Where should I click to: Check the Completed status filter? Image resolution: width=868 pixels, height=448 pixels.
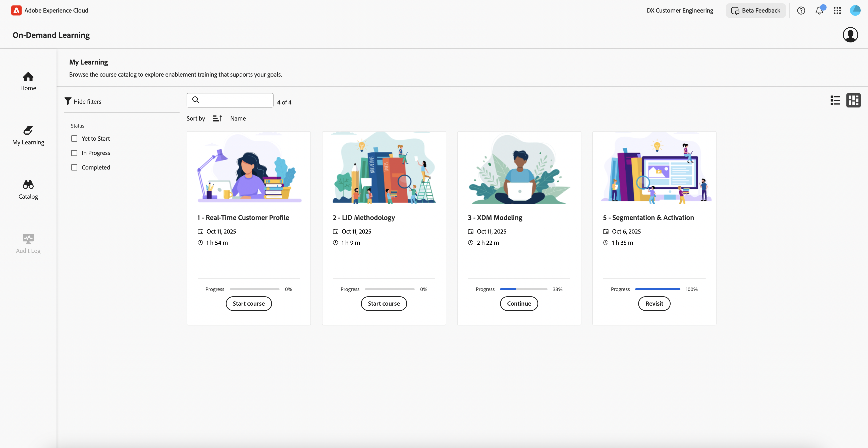[74, 167]
